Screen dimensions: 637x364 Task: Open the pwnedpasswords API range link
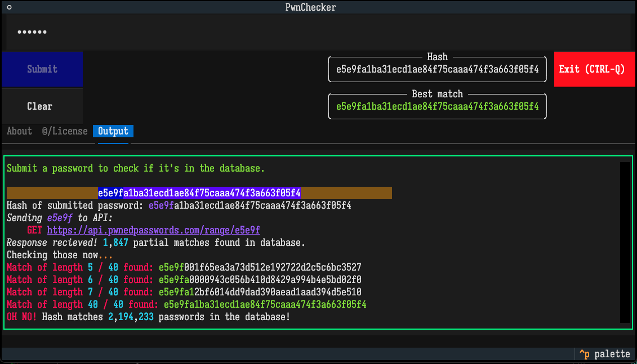(x=154, y=230)
